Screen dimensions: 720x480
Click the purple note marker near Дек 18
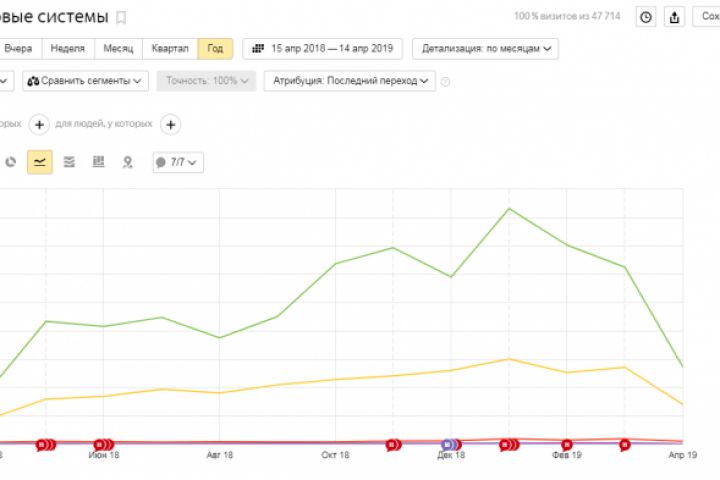[449, 444]
